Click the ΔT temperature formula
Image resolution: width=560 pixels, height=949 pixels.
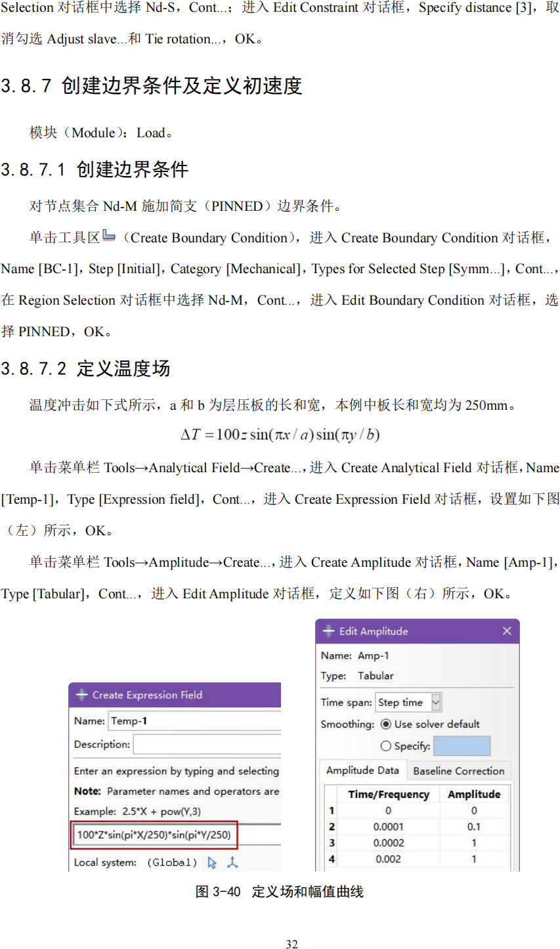tap(280, 435)
